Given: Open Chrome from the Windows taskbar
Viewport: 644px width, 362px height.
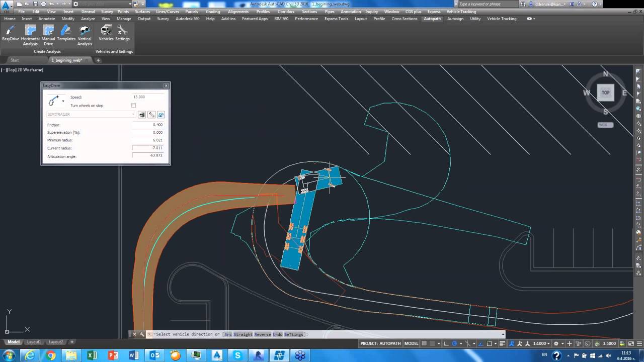Looking at the screenshot, I should 51,355.
